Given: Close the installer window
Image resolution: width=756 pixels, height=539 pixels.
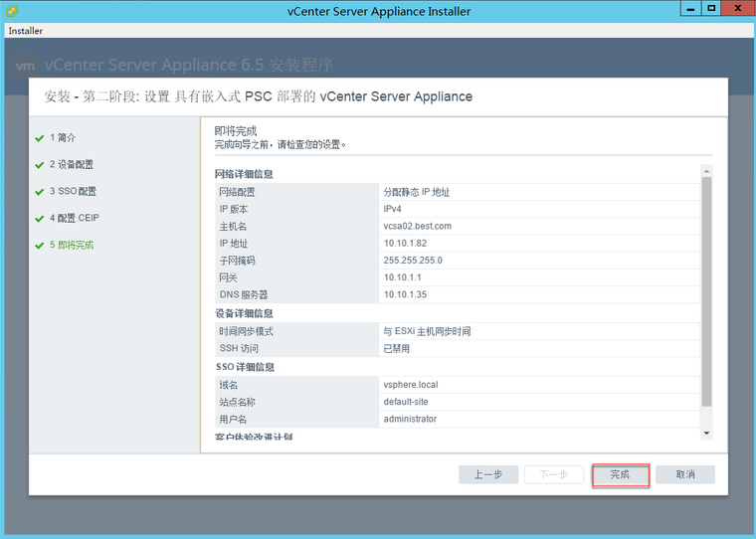Looking at the screenshot, I should click(738, 8).
